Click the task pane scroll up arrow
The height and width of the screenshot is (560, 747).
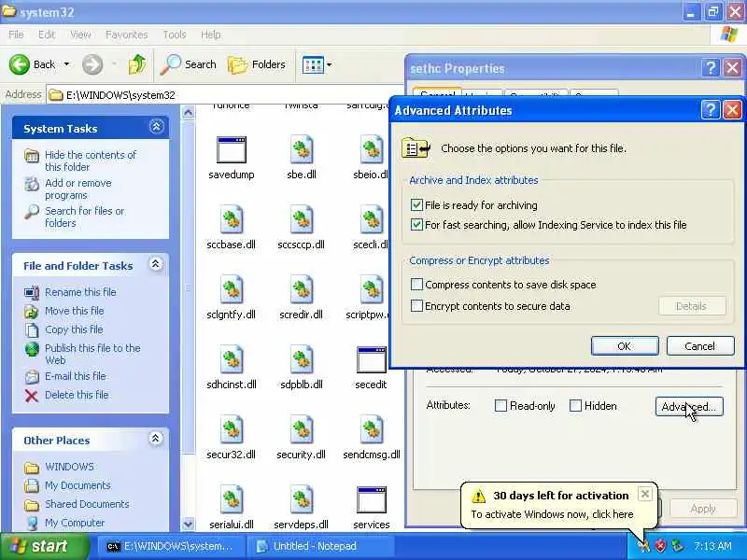pyautogui.click(x=189, y=112)
